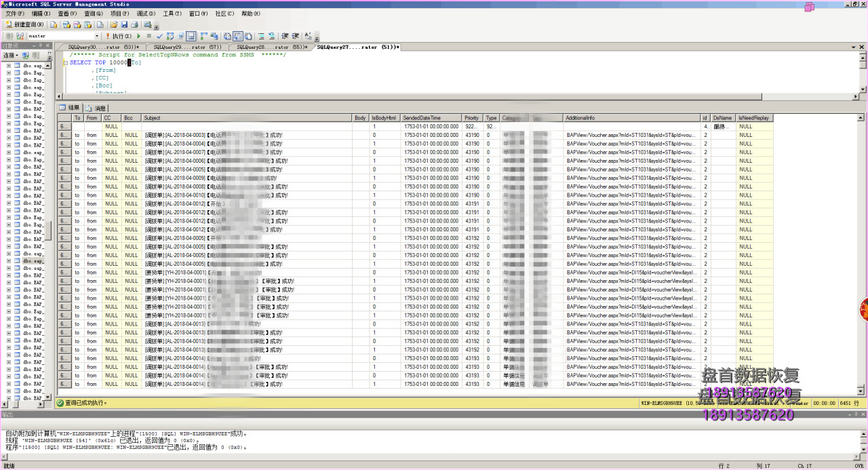Open the active files dropdown beside the tabs
This screenshot has width=868, height=470.
(854, 47)
